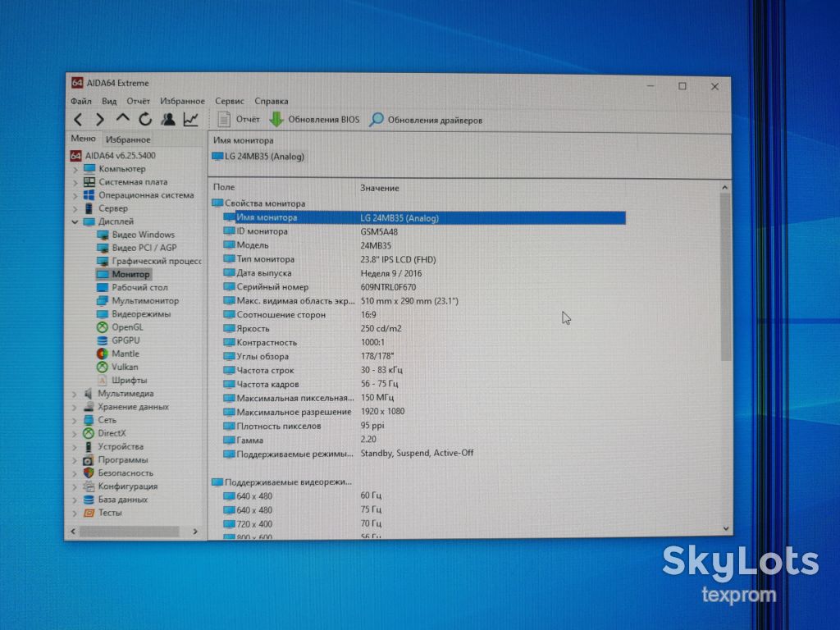Screen dimensions: 840x630
Task: Click the Back navigation arrow icon
Action: (79, 120)
